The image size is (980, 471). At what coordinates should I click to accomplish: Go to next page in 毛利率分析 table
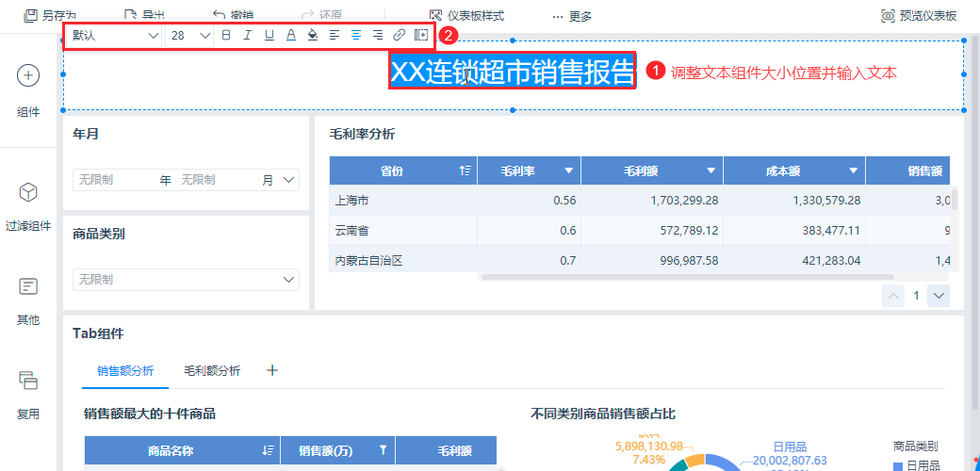point(939,296)
